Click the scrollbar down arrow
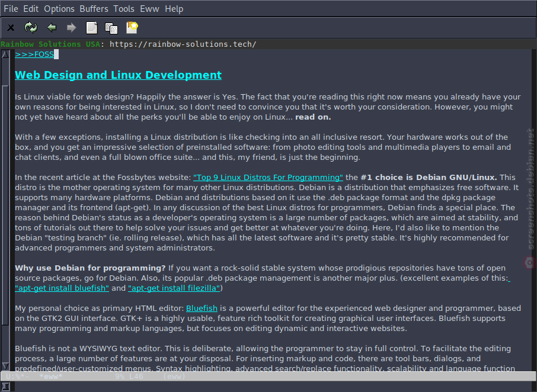 (5, 366)
